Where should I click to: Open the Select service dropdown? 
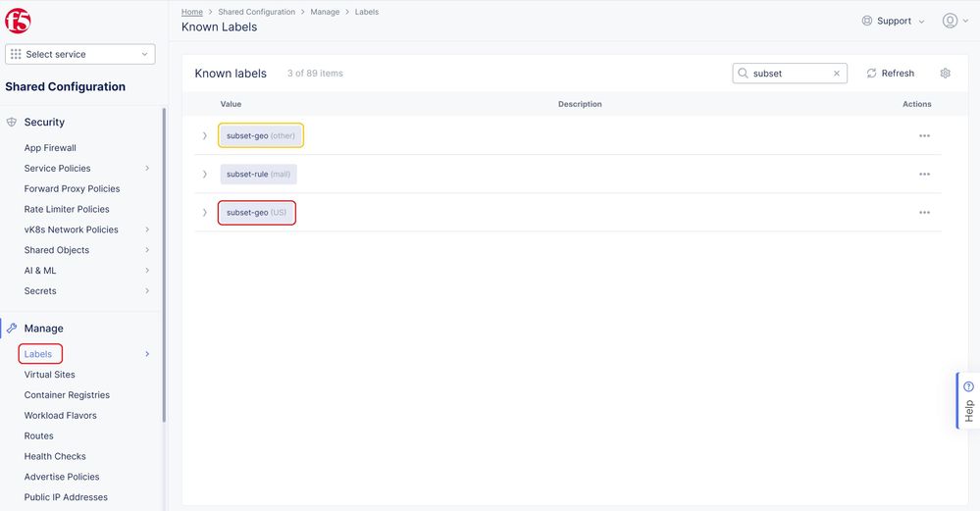(x=80, y=55)
